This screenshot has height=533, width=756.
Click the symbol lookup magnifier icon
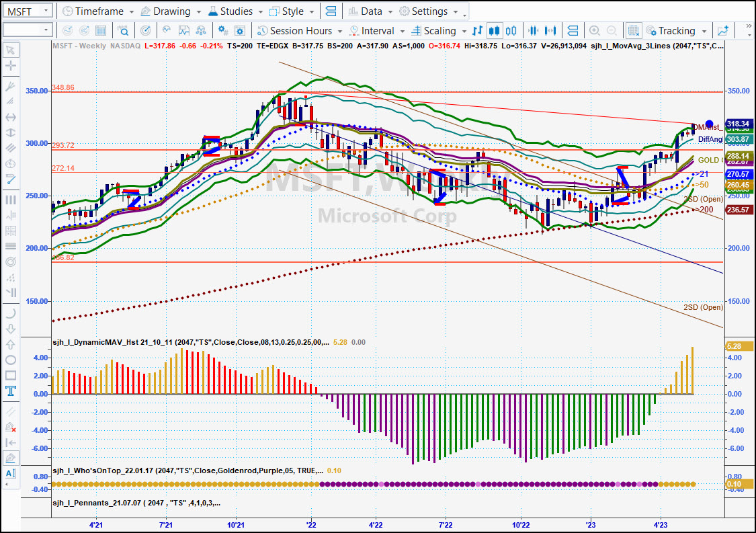124,31
